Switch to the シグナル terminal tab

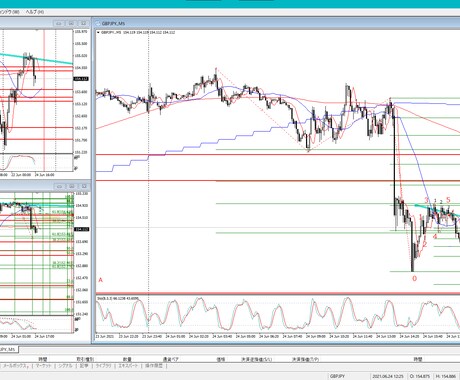click(x=65, y=366)
